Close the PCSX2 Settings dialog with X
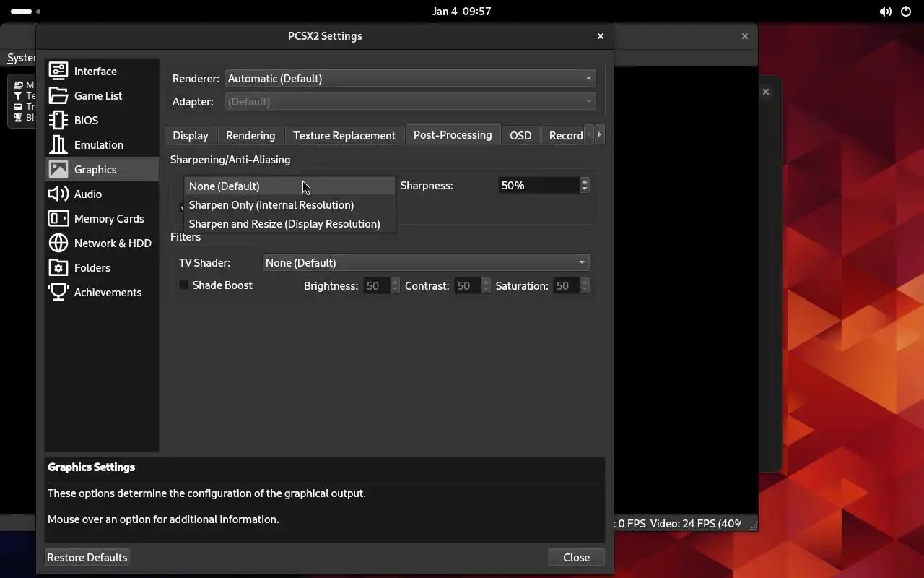 point(600,36)
